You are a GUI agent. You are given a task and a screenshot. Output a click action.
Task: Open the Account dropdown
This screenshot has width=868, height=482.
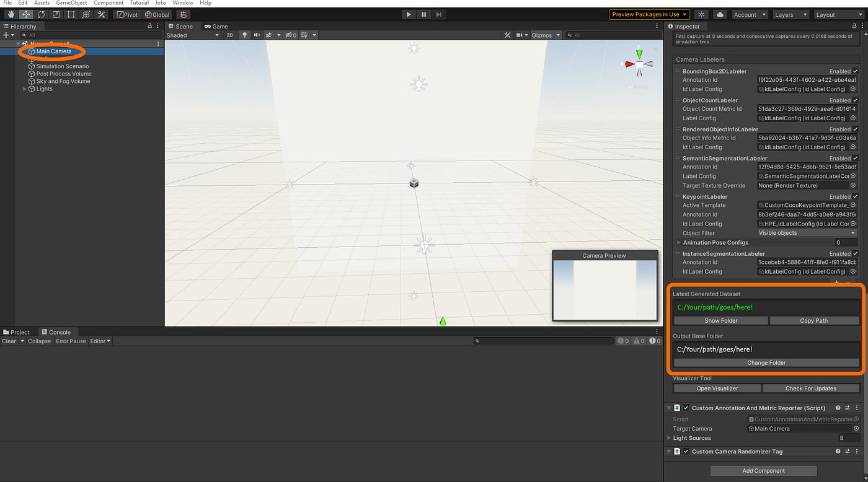pos(749,14)
